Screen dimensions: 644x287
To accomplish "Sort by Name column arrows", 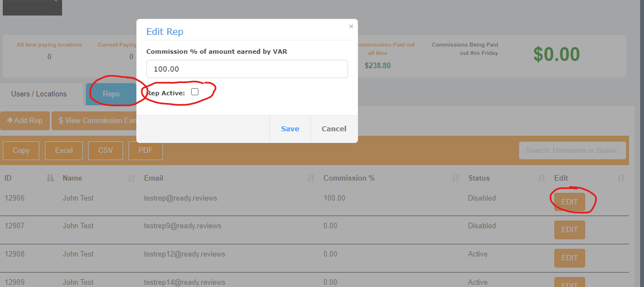I will (x=131, y=178).
